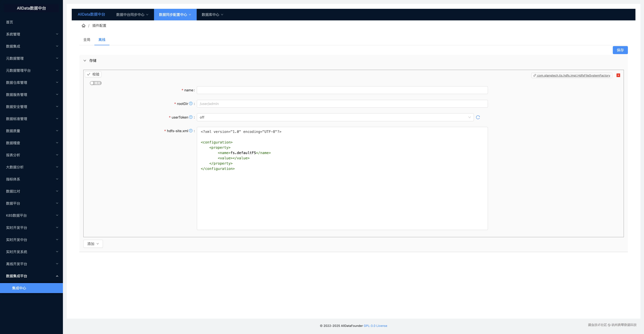Click the 保存 button

point(620,50)
